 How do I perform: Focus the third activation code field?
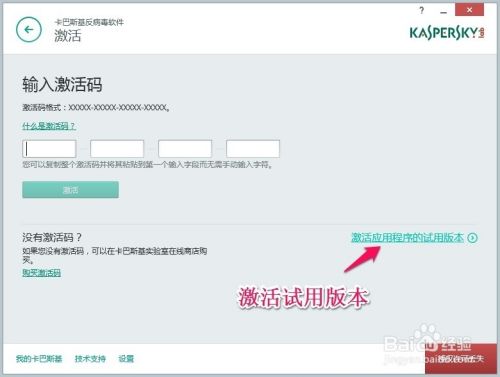(185, 149)
